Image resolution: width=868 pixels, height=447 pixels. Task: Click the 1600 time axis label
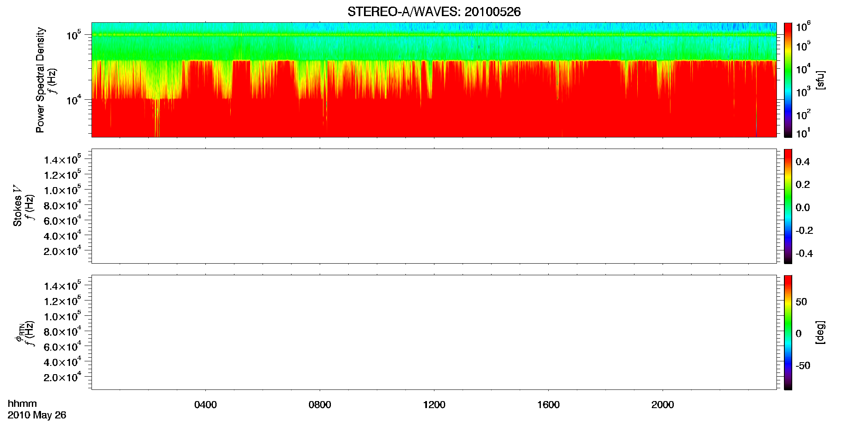click(548, 405)
